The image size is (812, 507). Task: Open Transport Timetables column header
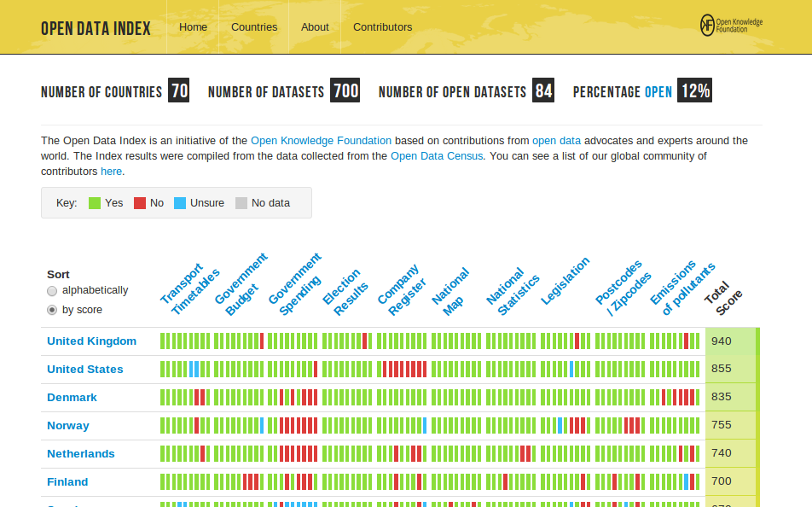pos(189,289)
